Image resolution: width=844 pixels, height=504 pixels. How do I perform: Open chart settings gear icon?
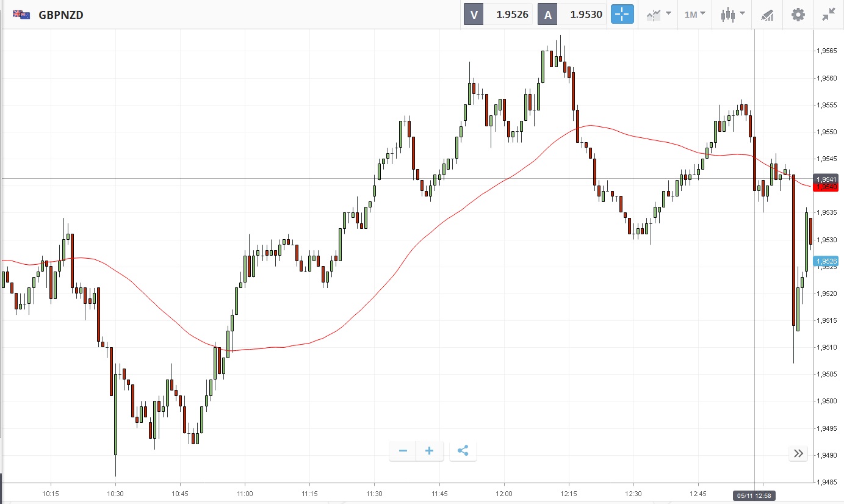(x=798, y=15)
